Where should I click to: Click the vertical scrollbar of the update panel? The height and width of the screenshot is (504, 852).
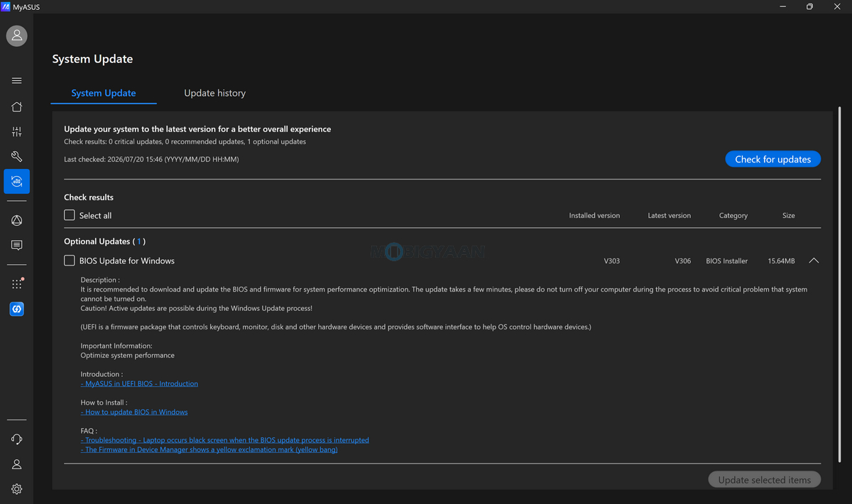tap(840, 284)
